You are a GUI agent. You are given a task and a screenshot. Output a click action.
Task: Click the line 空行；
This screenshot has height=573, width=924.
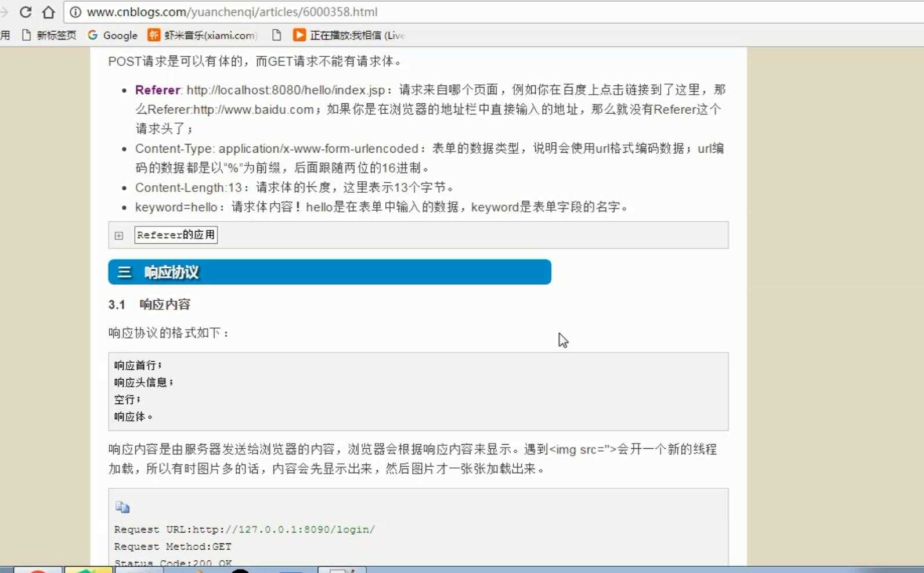click(x=127, y=400)
